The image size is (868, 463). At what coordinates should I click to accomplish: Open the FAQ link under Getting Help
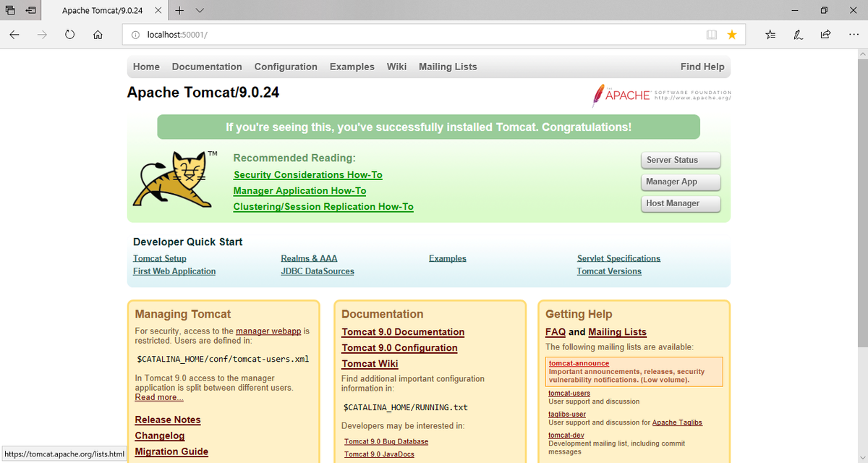click(556, 332)
